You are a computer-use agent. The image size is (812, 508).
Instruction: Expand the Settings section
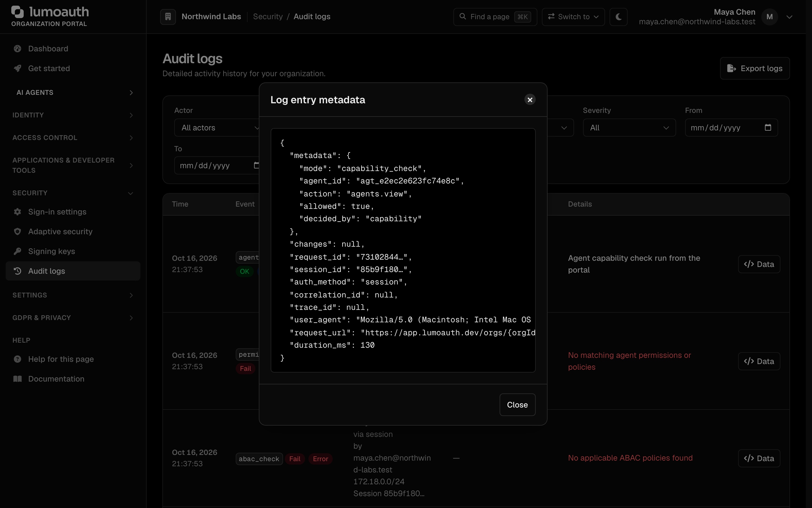tap(73, 295)
